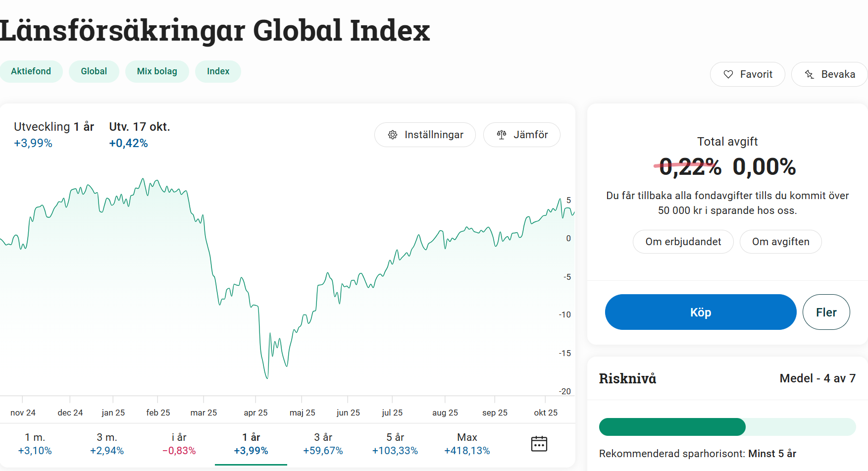Select the 1 m. period tab

(35, 444)
